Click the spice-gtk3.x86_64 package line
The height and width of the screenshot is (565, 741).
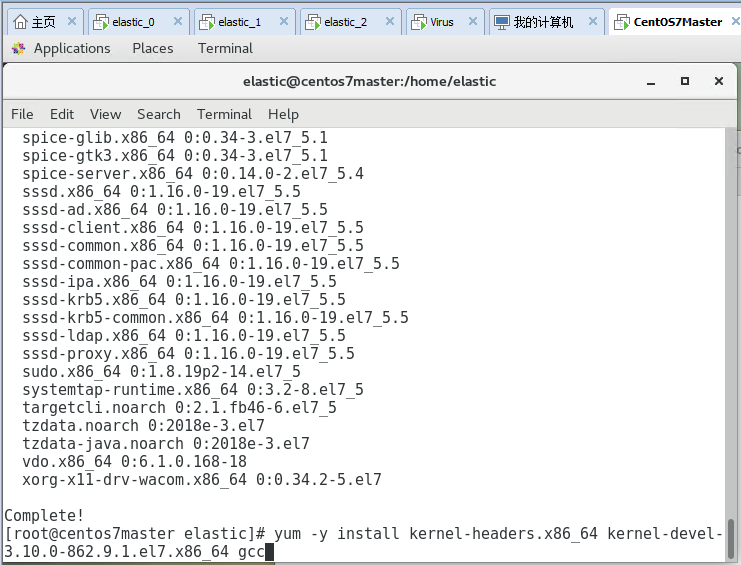[175, 155]
